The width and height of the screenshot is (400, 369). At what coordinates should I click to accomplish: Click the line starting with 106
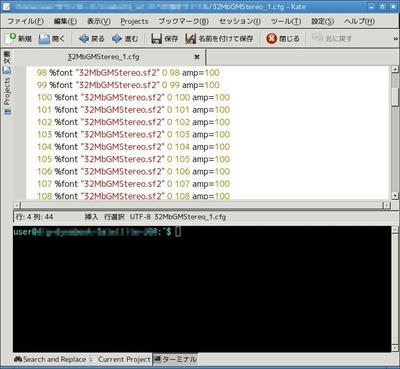(133, 171)
